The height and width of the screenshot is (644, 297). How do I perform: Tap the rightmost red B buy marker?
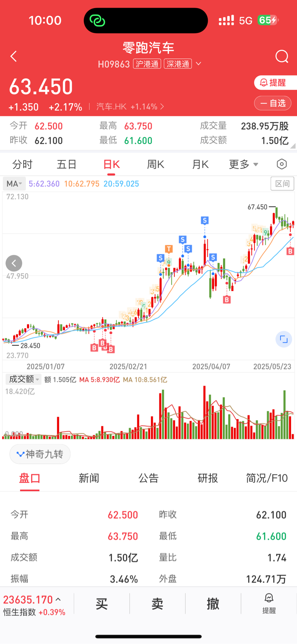point(290,251)
